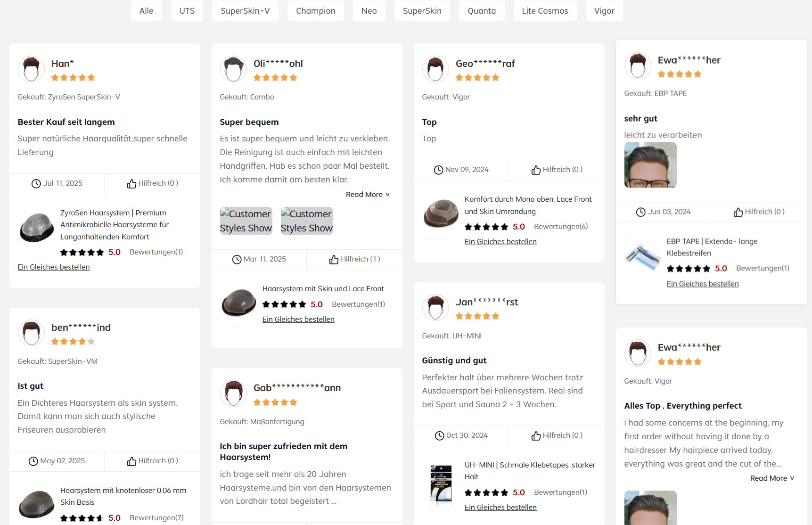Click review title Ich bin super zufrieden

click(283, 451)
